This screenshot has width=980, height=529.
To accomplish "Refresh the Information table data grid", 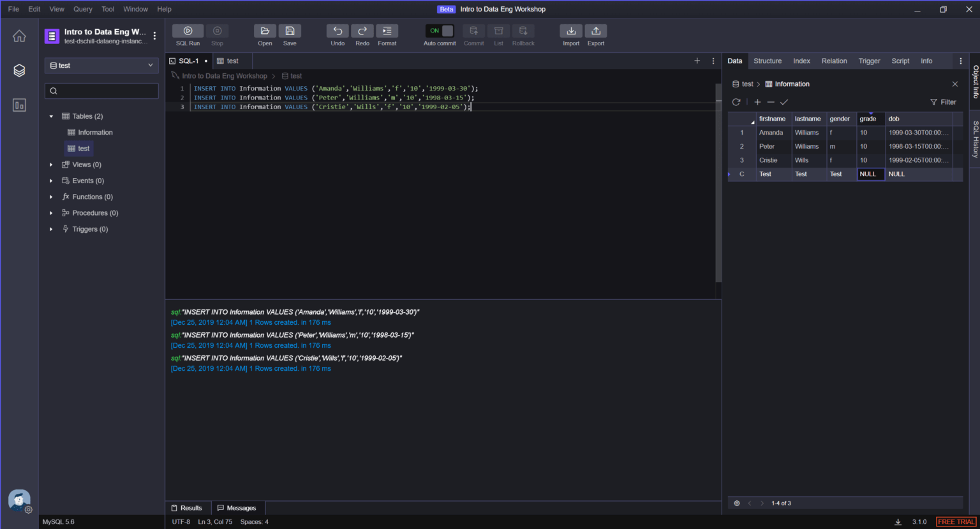I will (x=736, y=101).
